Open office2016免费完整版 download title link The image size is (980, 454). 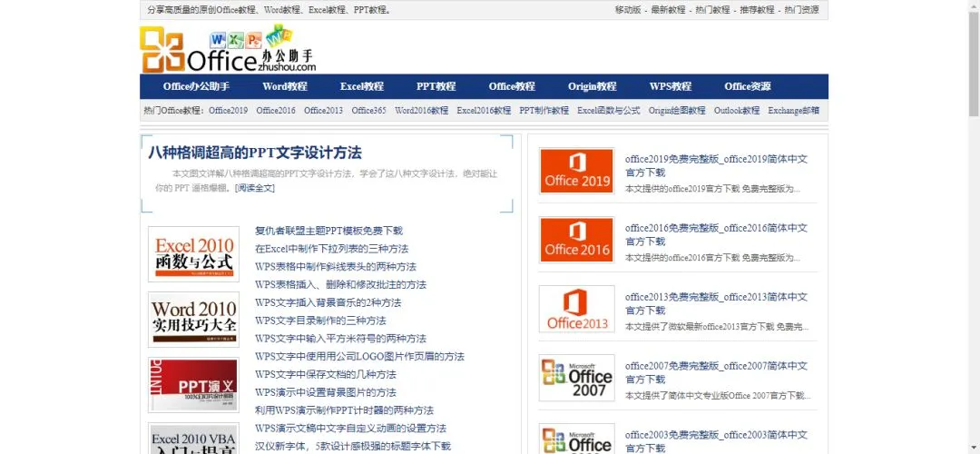716,234
